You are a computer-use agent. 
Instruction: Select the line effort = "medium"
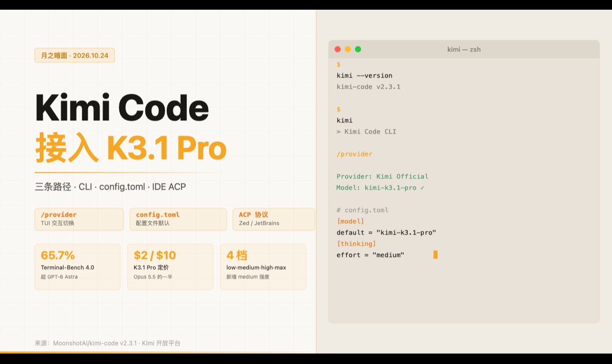[370, 255]
